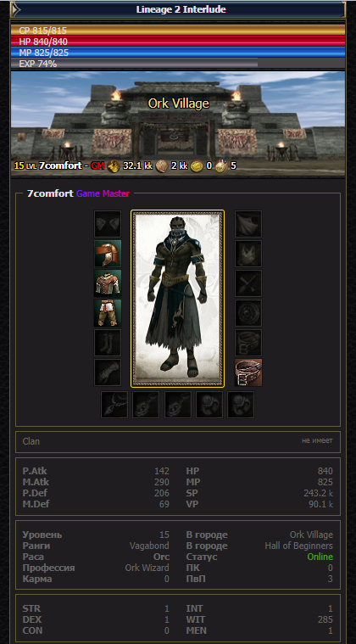The width and height of the screenshot is (356, 644).
Task: Click the gold adena pile icon
Action: point(114,166)
